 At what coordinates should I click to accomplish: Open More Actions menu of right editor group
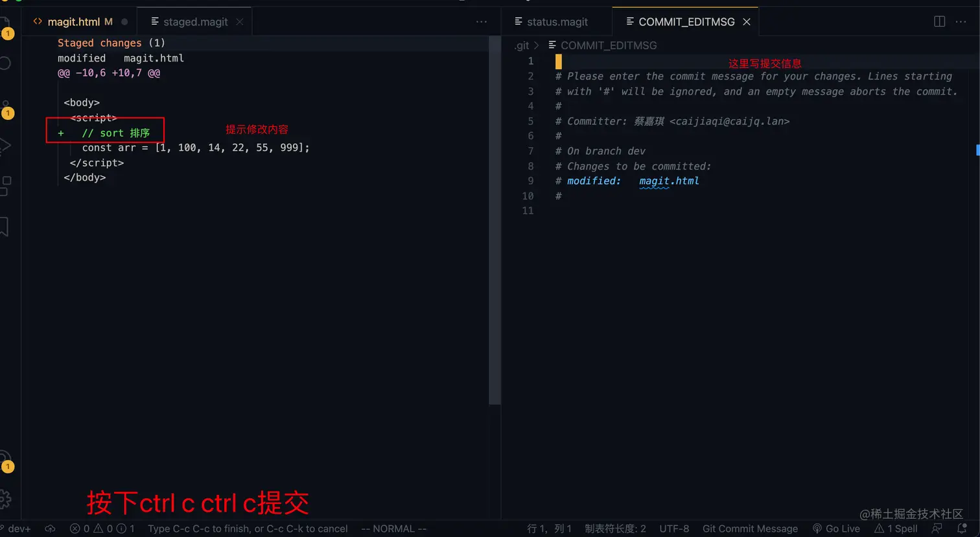click(961, 21)
